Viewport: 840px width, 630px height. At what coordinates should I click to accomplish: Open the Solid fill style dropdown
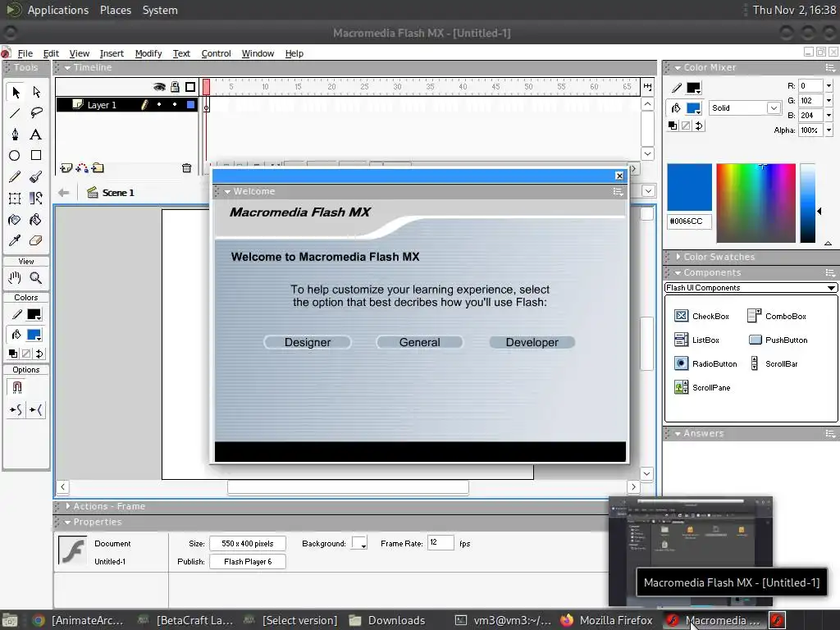click(773, 108)
